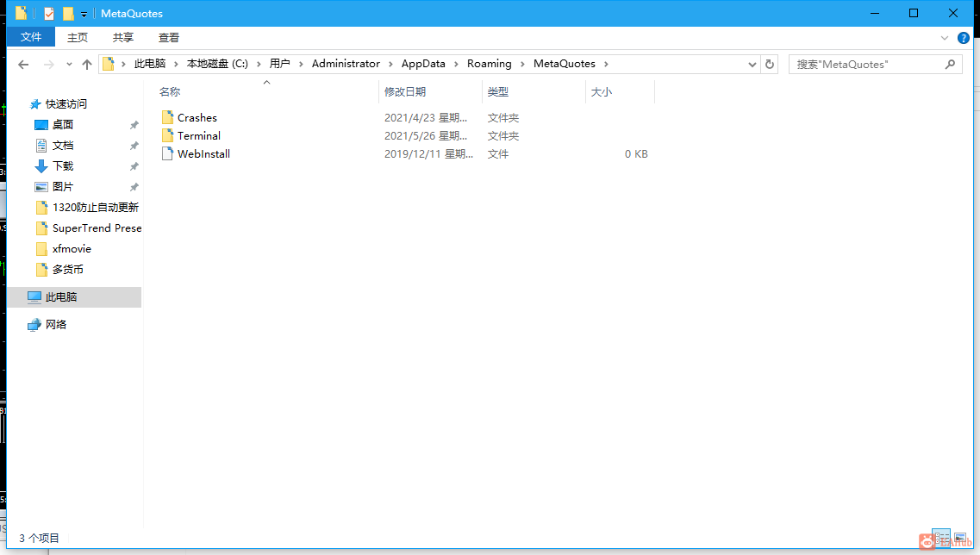Click New Folder icon in title bar
This screenshot has width=980, height=555.
click(x=68, y=13)
